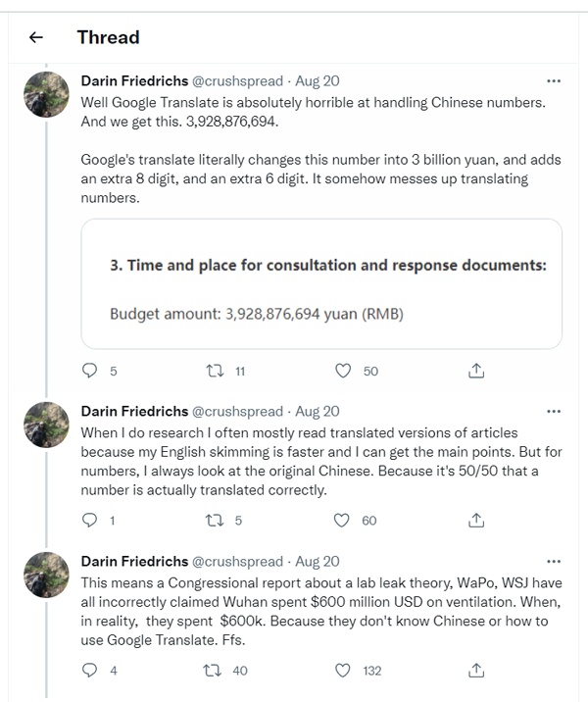Open the embedded budget amount card
The height and width of the screenshot is (702, 588).
coord(321,283)
